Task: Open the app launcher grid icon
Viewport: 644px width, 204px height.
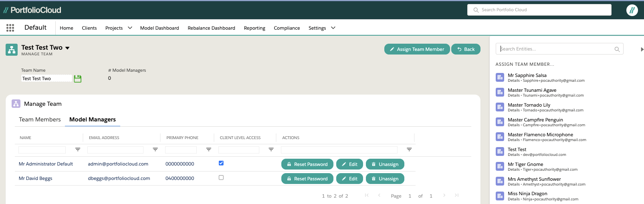Action: [x=10, y=28]
